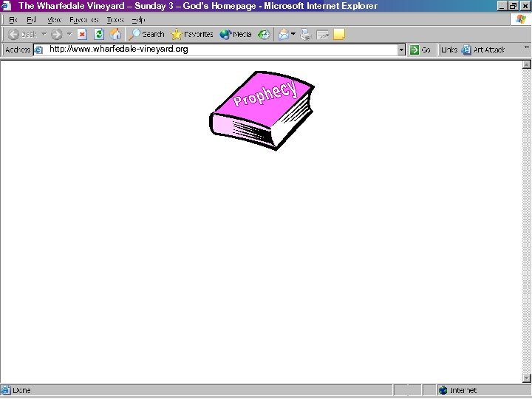
Task: Click the Forward navigation button
Action: click(x=57, y=34)
